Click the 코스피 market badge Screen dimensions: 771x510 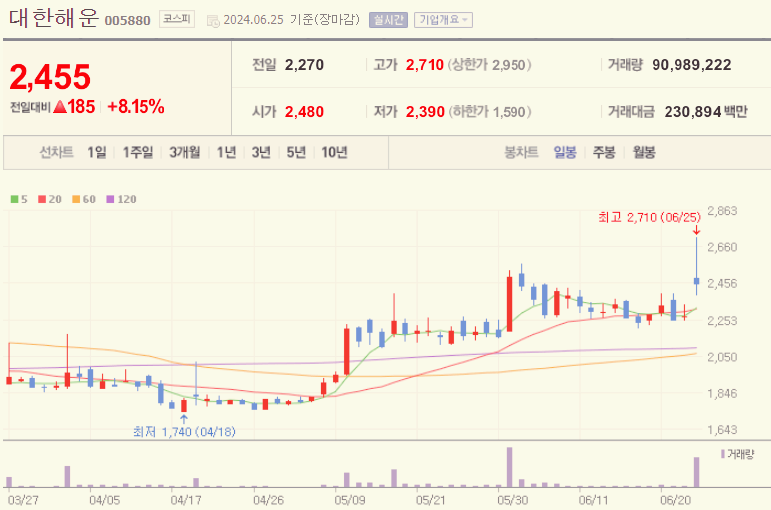[x=177, y=19]
